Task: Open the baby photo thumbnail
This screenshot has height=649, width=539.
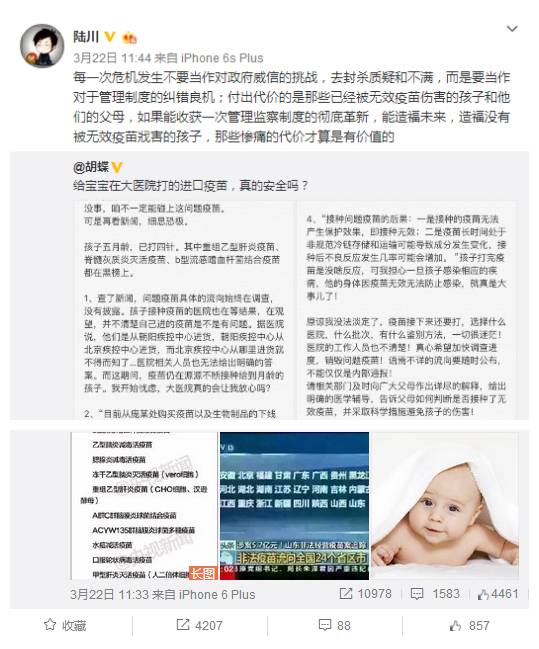Action: point(445,505)
